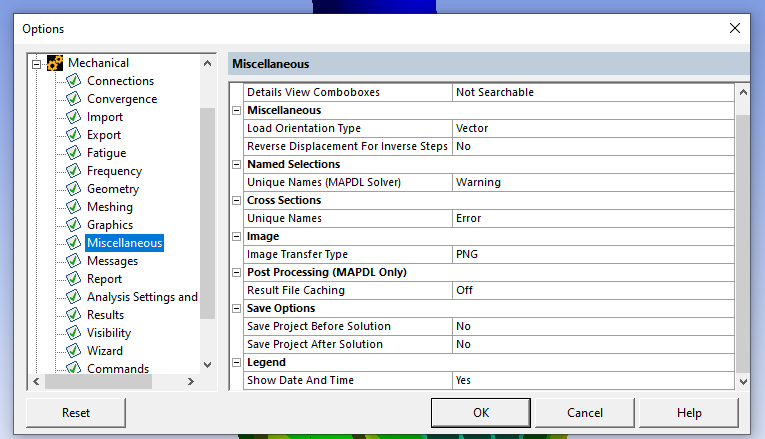Click property grid scroll down arrow

743,382
